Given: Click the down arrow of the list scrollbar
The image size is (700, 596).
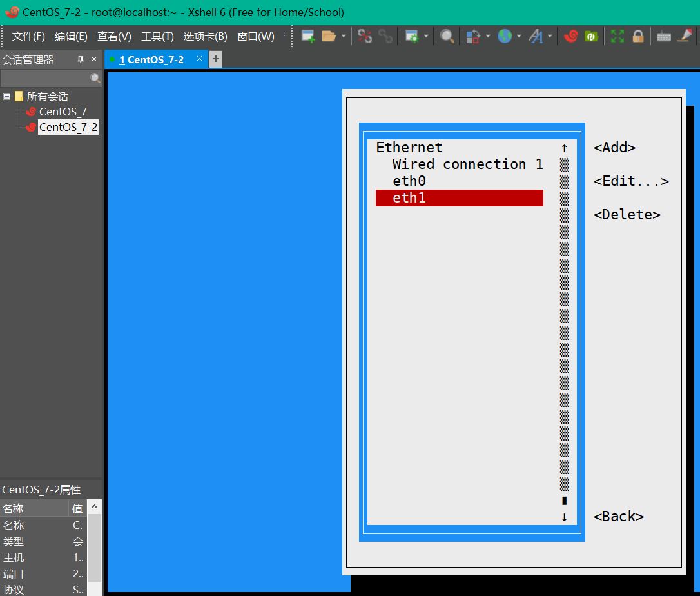Looking at the screenshot, I should pos(564,517).
